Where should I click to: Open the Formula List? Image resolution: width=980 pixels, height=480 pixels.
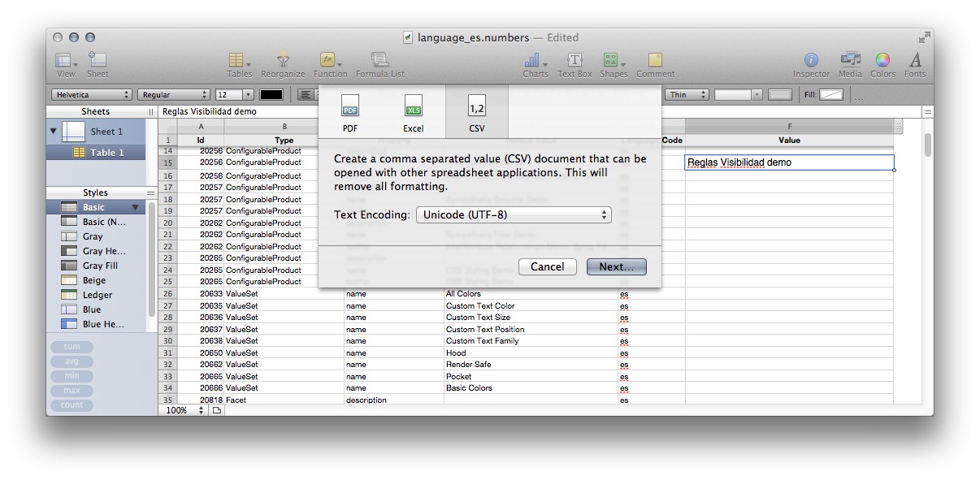[378, 61]
